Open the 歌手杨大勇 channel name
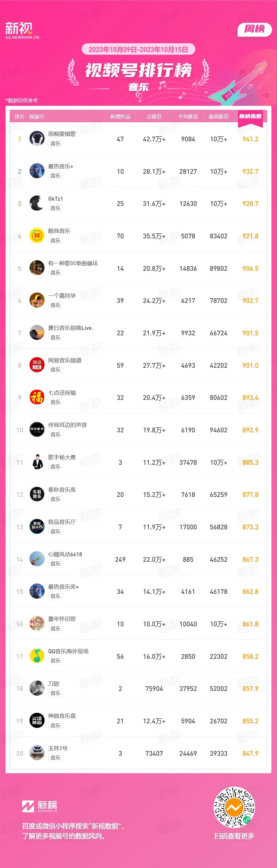277x868 pixels. 62,457
